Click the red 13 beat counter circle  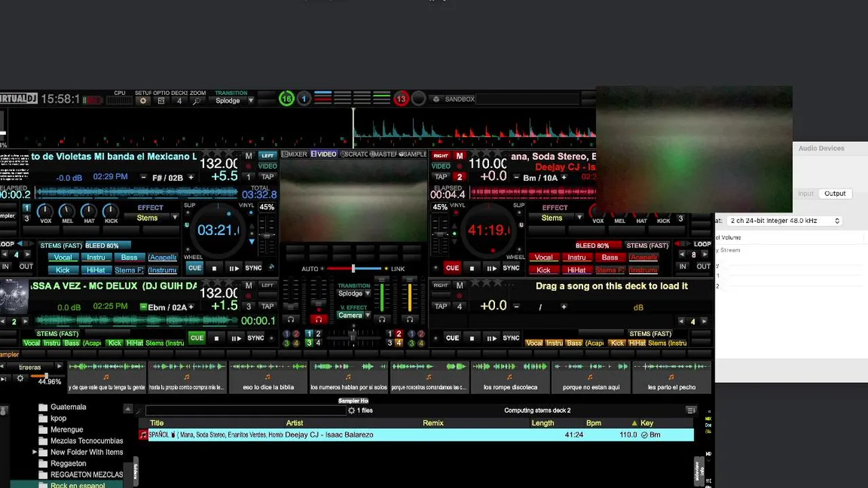click(x=401, y=99)
